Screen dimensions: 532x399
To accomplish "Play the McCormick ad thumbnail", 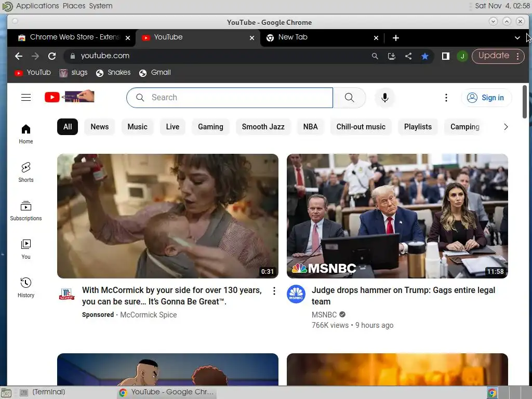I will point(168,216).
